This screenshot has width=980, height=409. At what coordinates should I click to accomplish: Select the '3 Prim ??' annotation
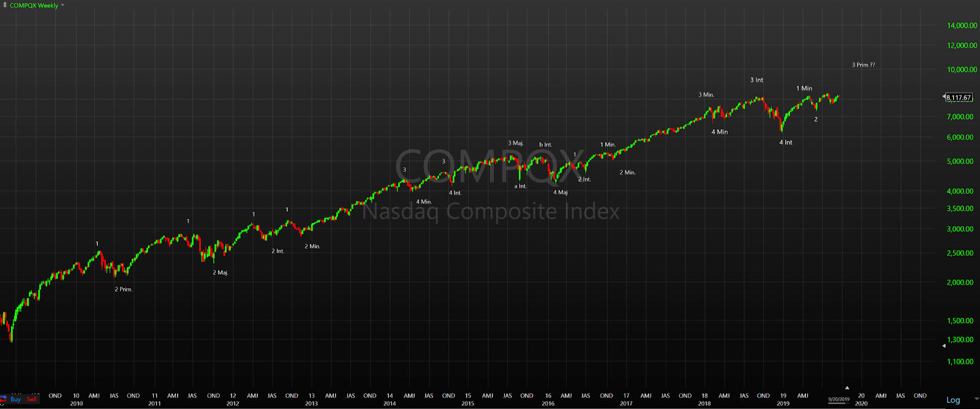coord(863,65)
